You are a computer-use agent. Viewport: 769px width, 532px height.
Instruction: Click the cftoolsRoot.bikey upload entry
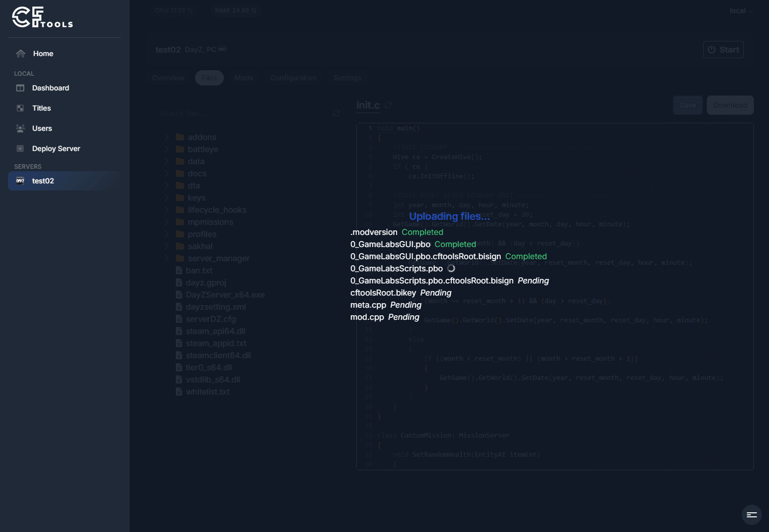click(x=401, y=293)
